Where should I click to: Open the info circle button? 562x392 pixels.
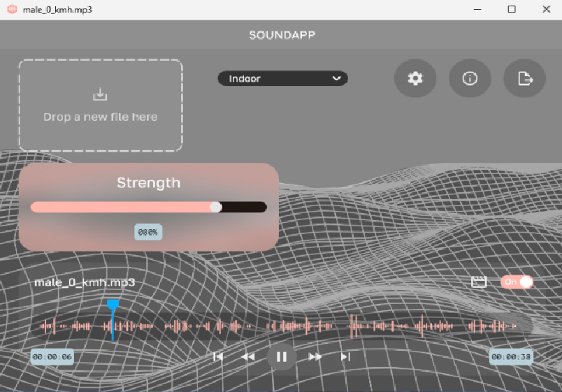click(470, 78)
